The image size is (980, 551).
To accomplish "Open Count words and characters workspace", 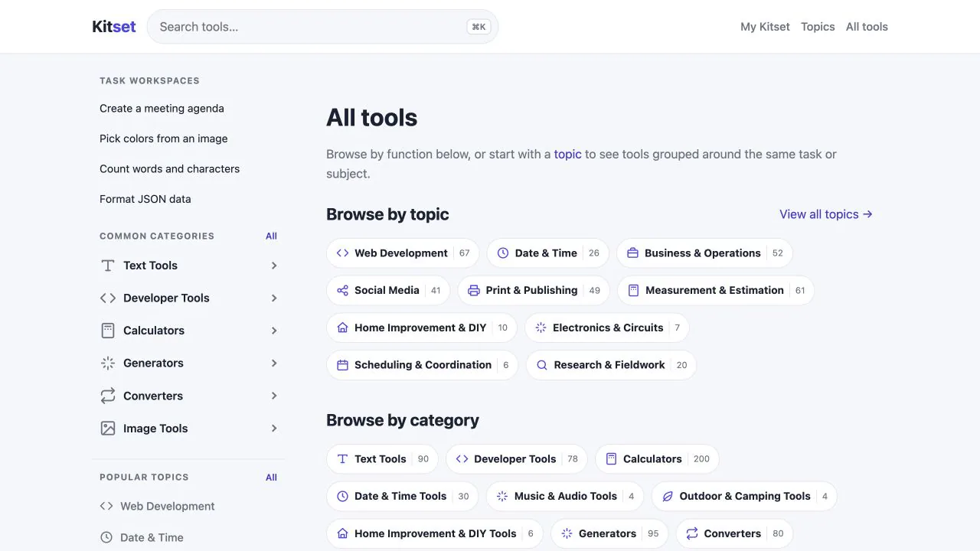I will click(169, 169).
